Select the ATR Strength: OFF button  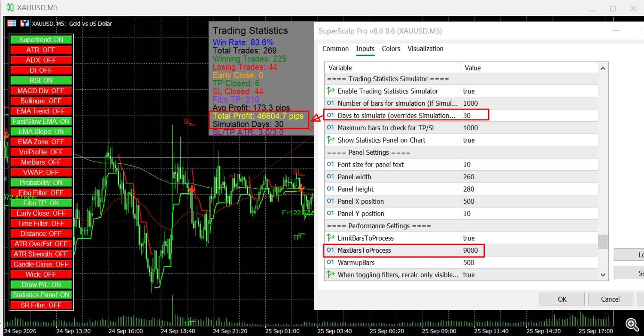coord(41,254)
